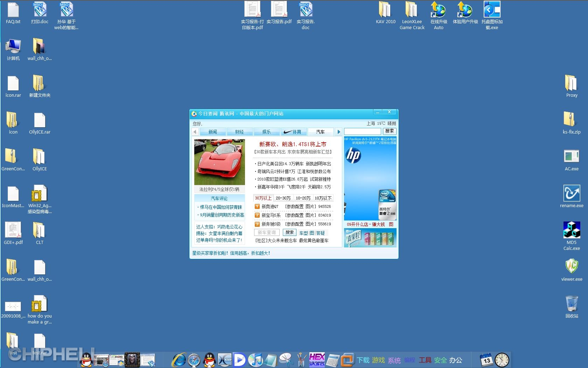Select the OllyICE folder icon
588x368 pixels.
tap(40, 159)
